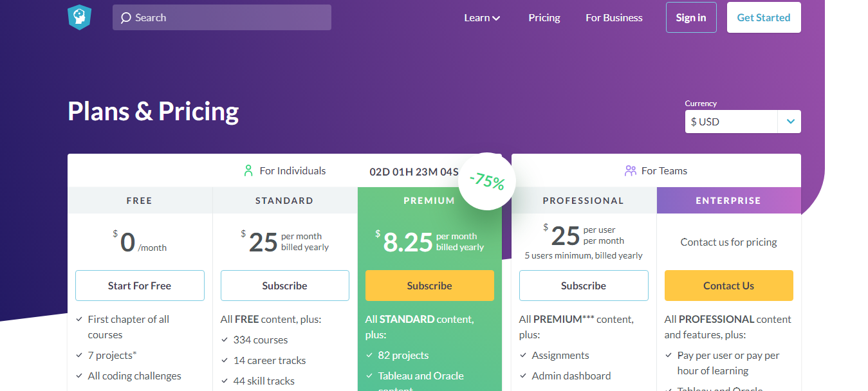Subscribe to the Standard plan
Image resolution: width=868 pixels, height=391 pixels.
click(284, 286)
